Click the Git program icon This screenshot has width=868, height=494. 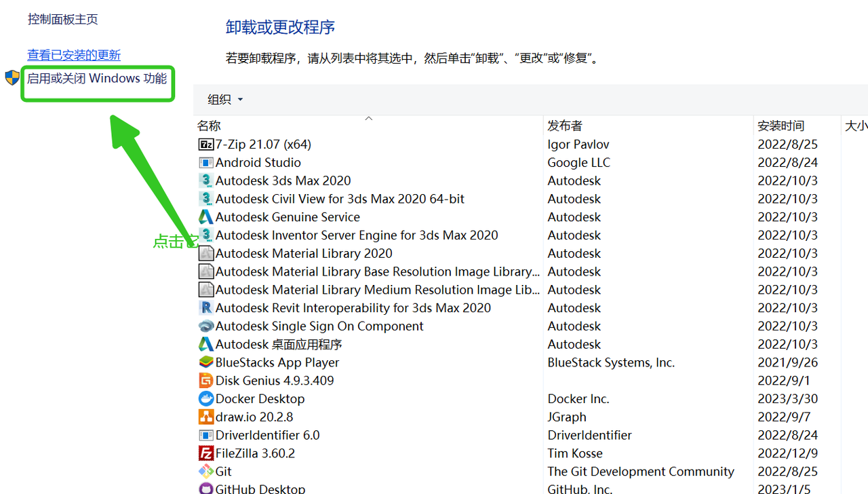tap(206, 472)
